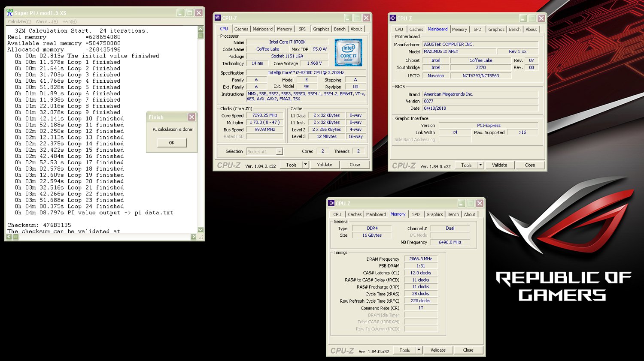This screenshot has height=361, width=644.
Task: Click the Multiplier value x 73.0
Action: point(265,123)
